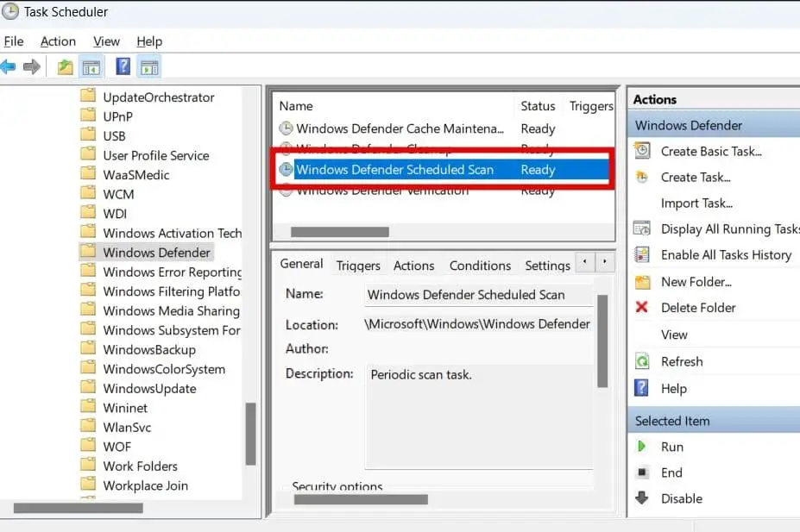Switch to the Triggers tab
Image resolution: width=800 pixels, height=532 pixels.
[x=358, y=266]
